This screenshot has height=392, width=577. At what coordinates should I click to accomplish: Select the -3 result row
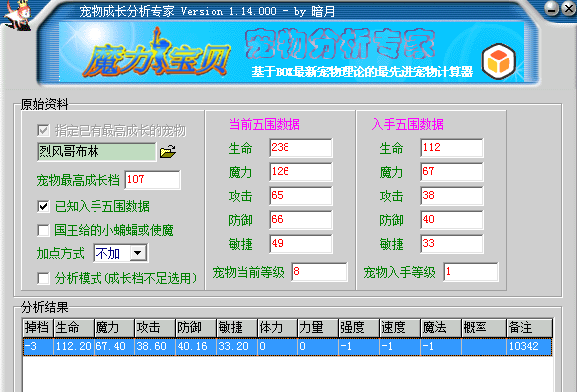(x=288, y=346)
